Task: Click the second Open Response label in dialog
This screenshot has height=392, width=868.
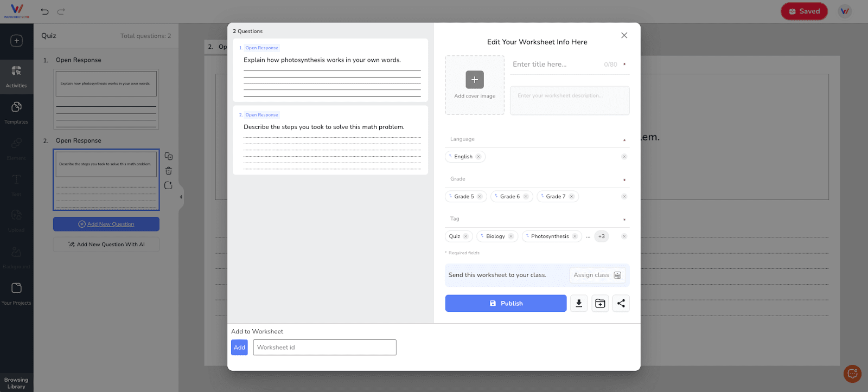Action: pyautogui.click(x=261, y=115)
